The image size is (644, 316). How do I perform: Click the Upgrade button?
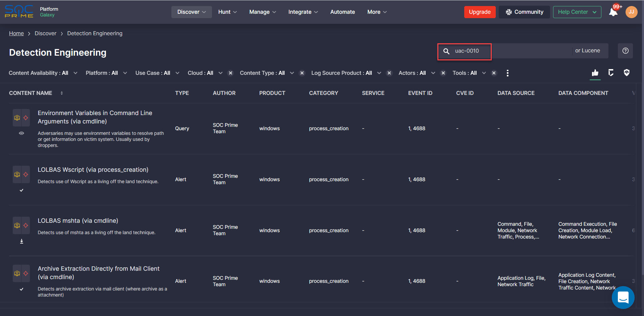(x=480, y=12)
